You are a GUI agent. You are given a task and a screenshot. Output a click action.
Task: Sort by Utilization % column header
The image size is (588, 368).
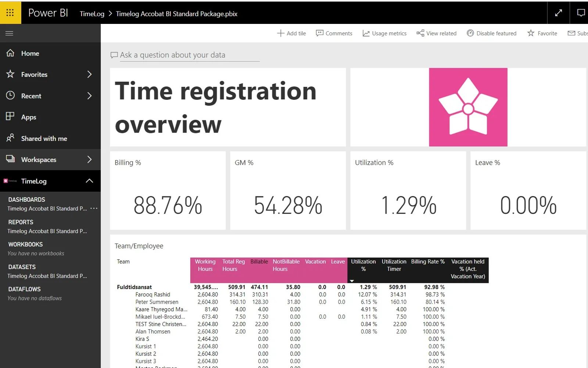(363, 265)
